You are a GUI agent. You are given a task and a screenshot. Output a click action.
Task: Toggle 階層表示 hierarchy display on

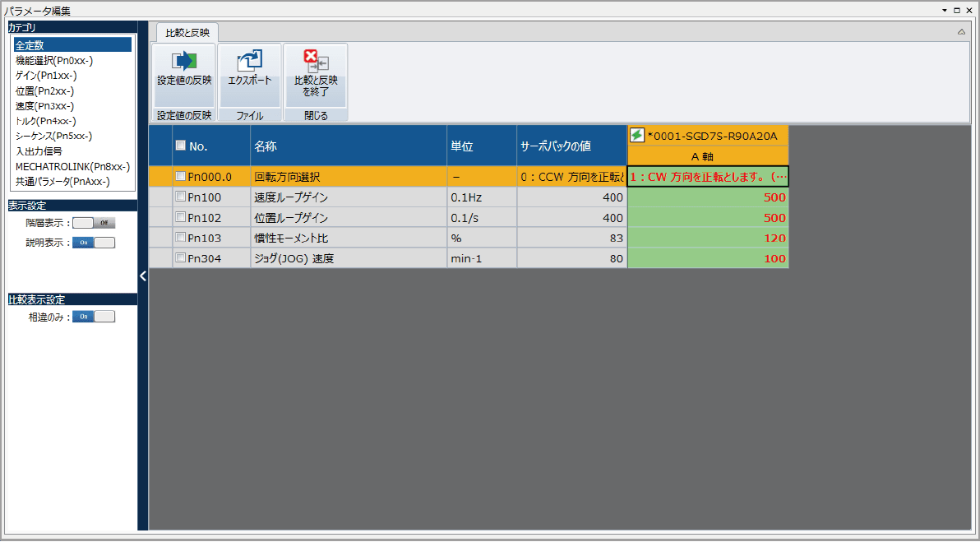93,222
